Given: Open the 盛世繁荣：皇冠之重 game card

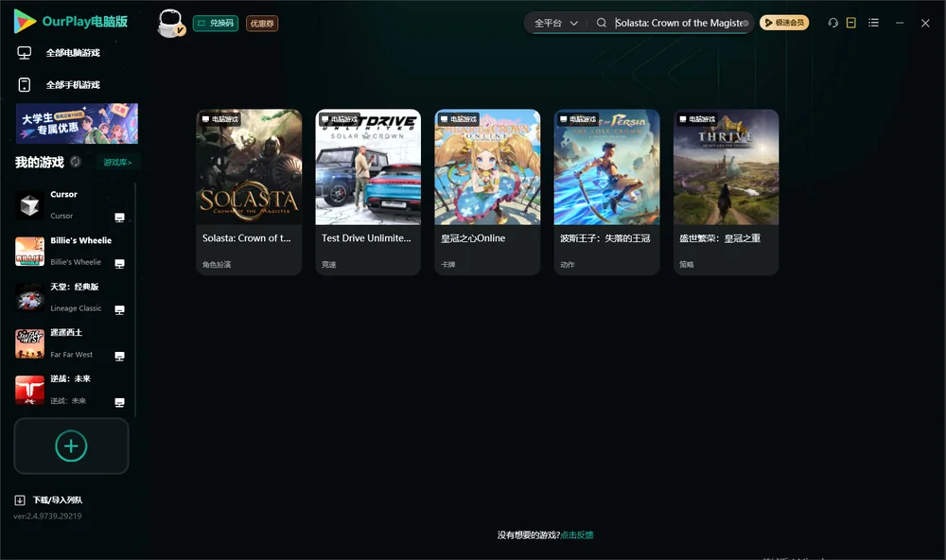Looking at the screenshot, I should pos(727,192).
